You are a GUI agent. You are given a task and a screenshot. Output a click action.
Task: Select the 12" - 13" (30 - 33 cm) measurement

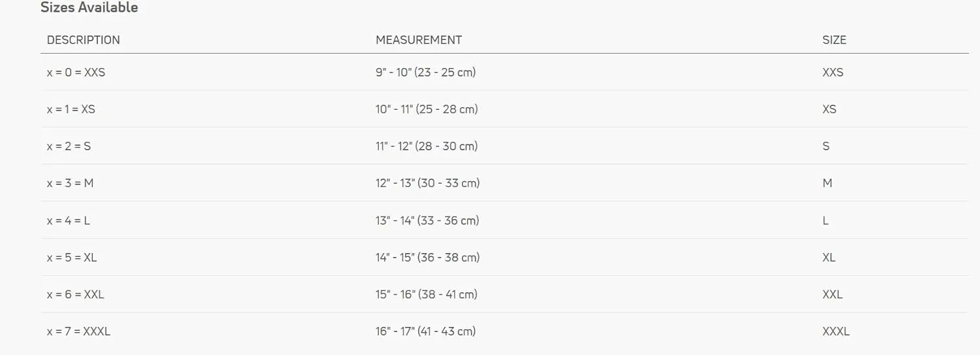[x=428, y=183]
